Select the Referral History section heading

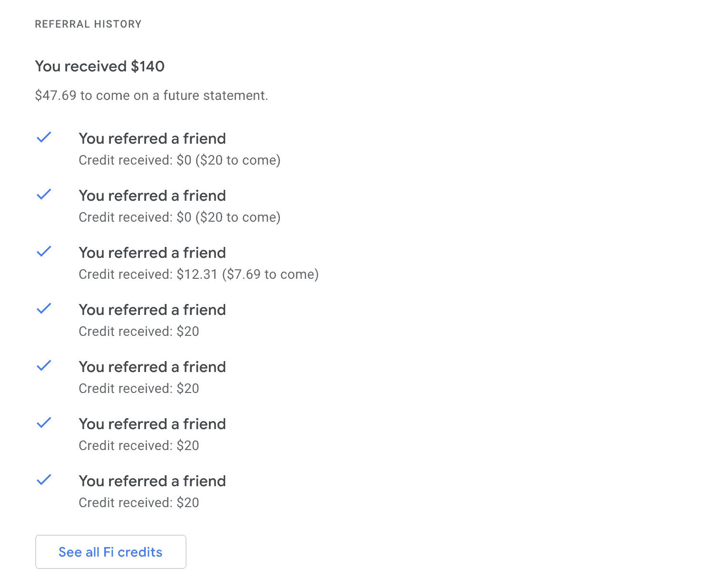point(88,24)
